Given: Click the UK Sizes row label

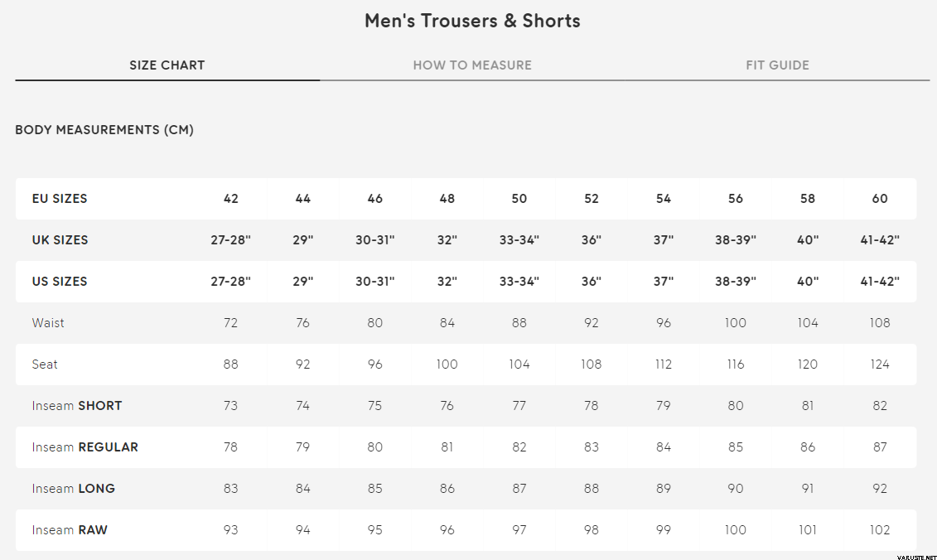Looking at the screenshot, I should tap(60, 240).
